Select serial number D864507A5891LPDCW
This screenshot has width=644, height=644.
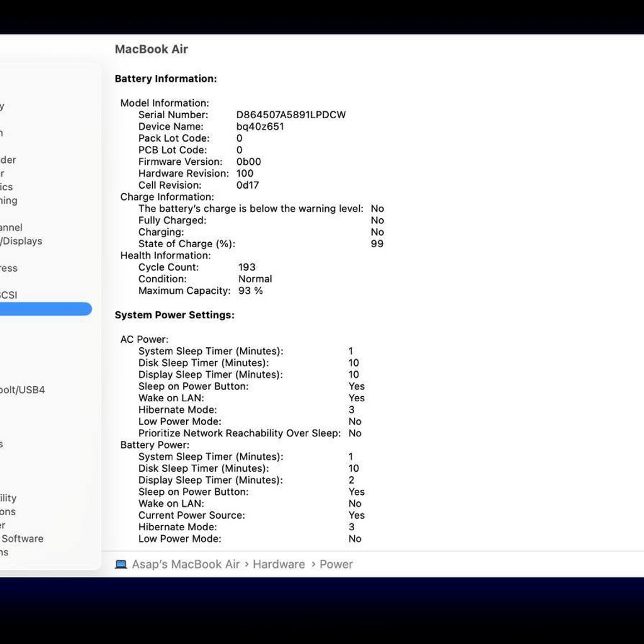coord(291,114)
